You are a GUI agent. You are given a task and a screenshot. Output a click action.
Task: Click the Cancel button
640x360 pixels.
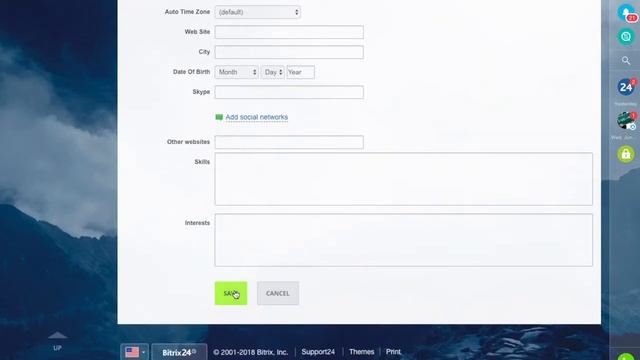pos(278,293)
